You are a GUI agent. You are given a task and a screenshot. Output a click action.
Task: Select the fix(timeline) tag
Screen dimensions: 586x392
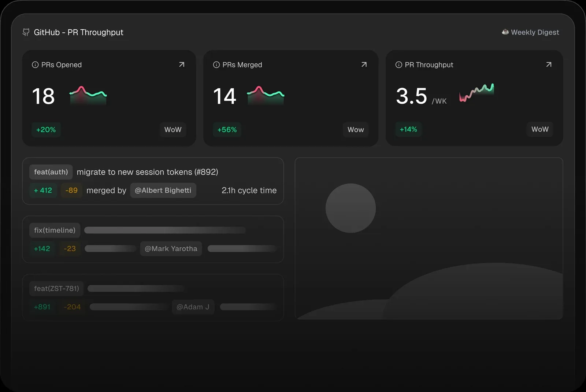pos(55,230)
